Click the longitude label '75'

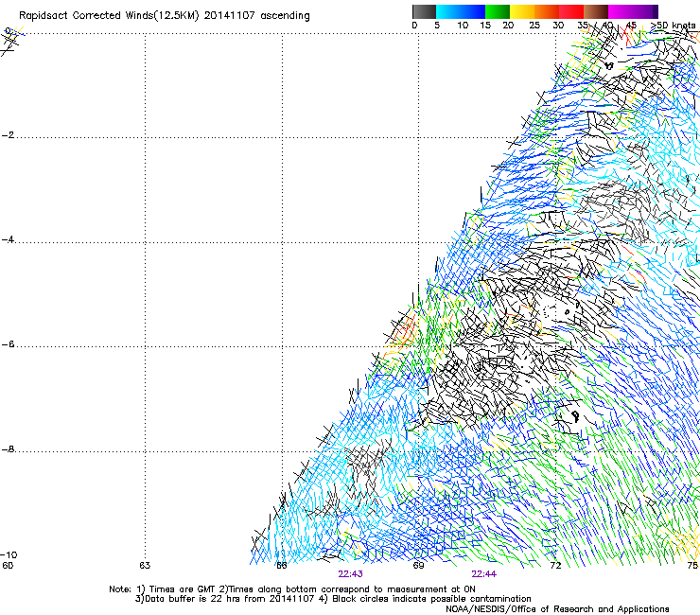click(x=692, y=566)
